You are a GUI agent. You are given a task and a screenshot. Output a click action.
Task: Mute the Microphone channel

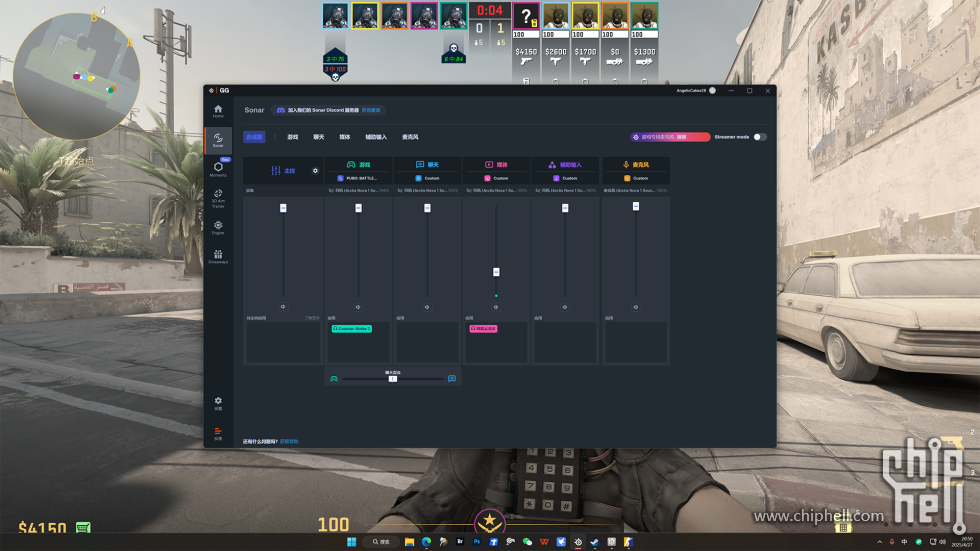point(636,307)
